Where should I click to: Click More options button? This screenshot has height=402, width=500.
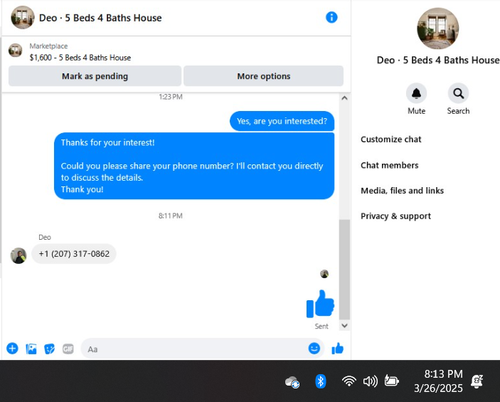263,76
